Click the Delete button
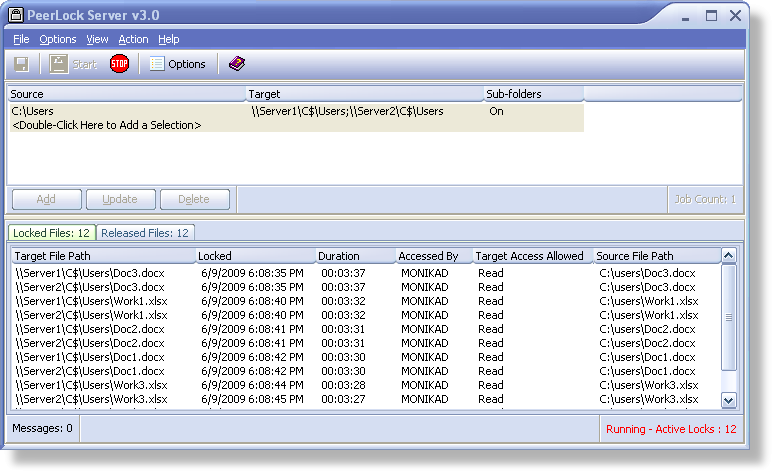The image size is (774, 474). 194,199
